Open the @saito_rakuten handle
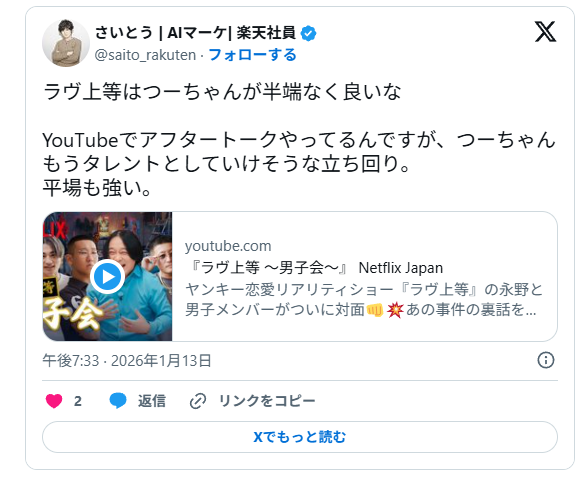 145,55
